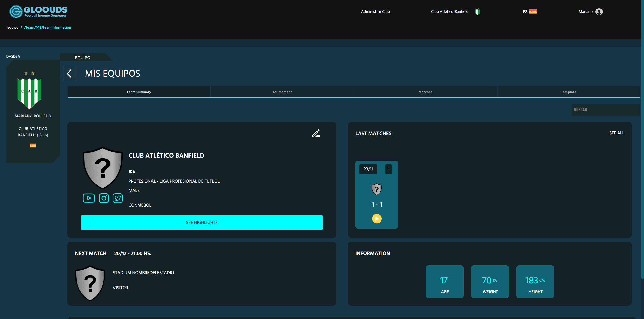
Task: Click the opponent shield in last match card
Action: coord(377,189)
